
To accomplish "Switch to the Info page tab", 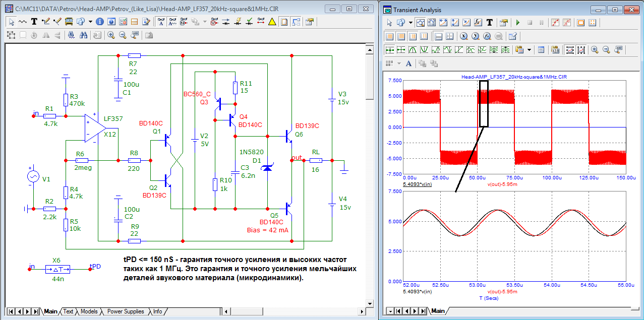I will pyautogui.click(x=157, y=311).
